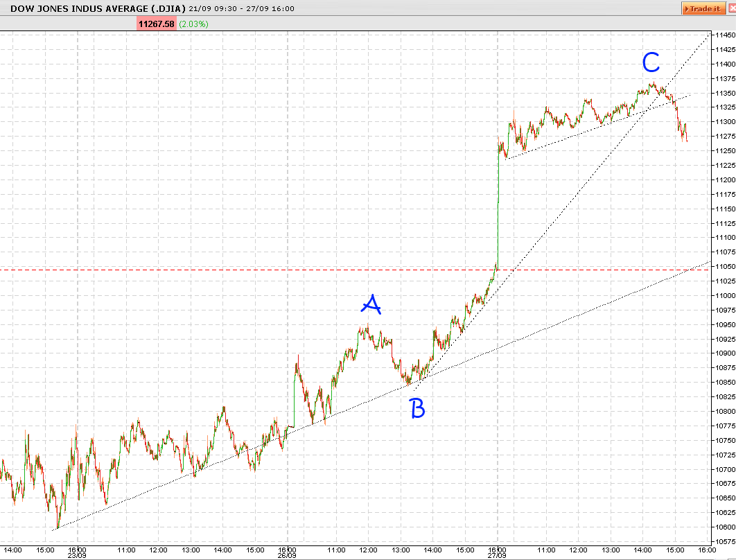Click the 23/09 date label on time axis
This screenshot has height=560, width=736.
[x=77, y=555]
